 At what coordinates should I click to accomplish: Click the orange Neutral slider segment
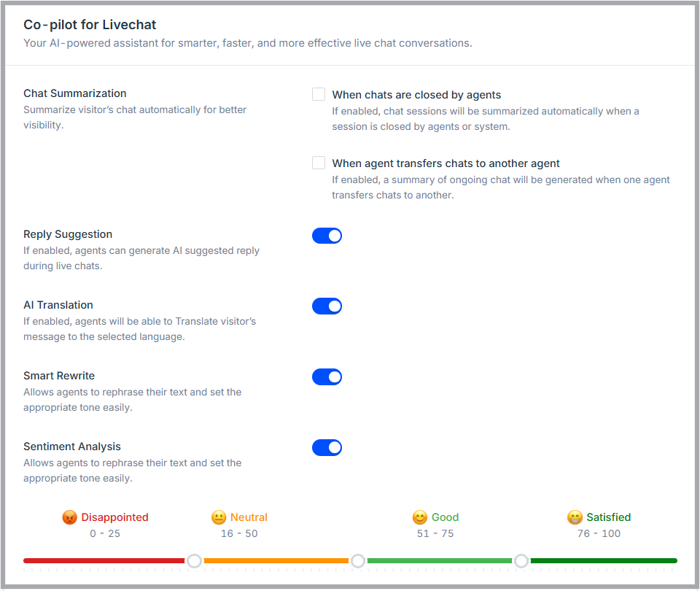276,560
